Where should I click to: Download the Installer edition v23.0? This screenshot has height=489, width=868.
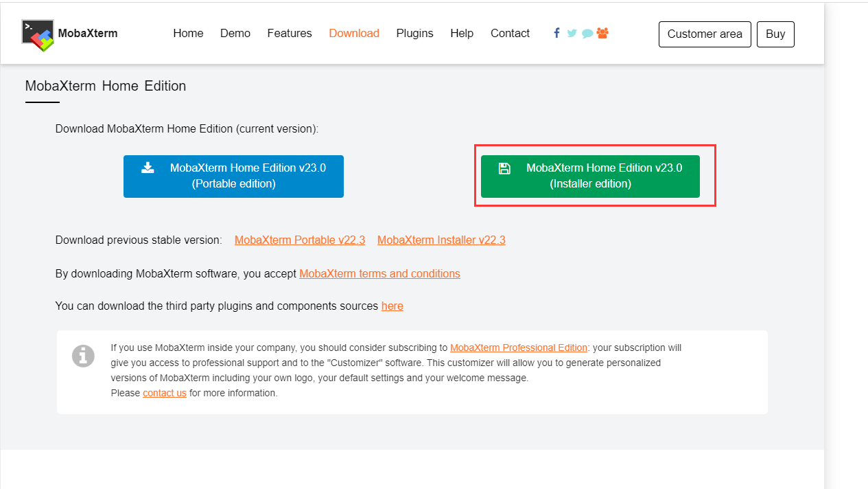tap(590, 177)
